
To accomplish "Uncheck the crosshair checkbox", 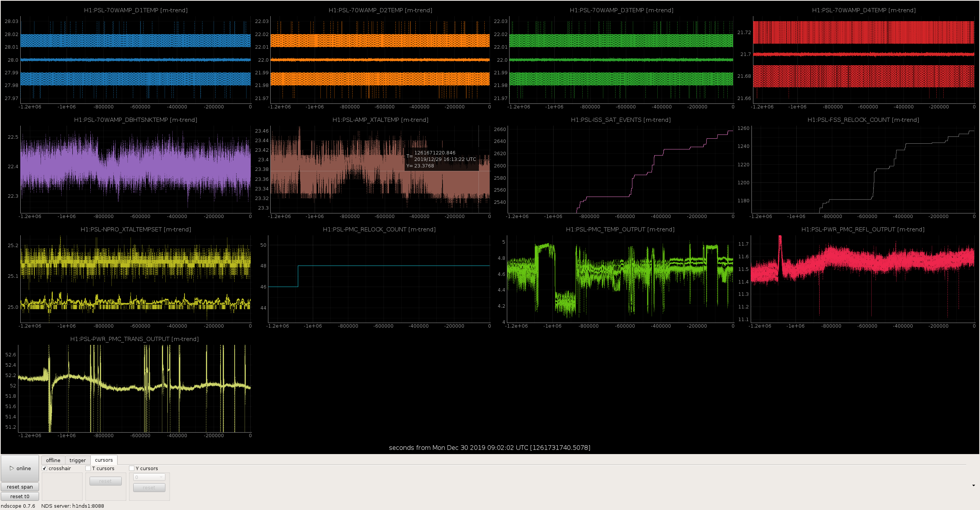I will click(x=44, y=468).
